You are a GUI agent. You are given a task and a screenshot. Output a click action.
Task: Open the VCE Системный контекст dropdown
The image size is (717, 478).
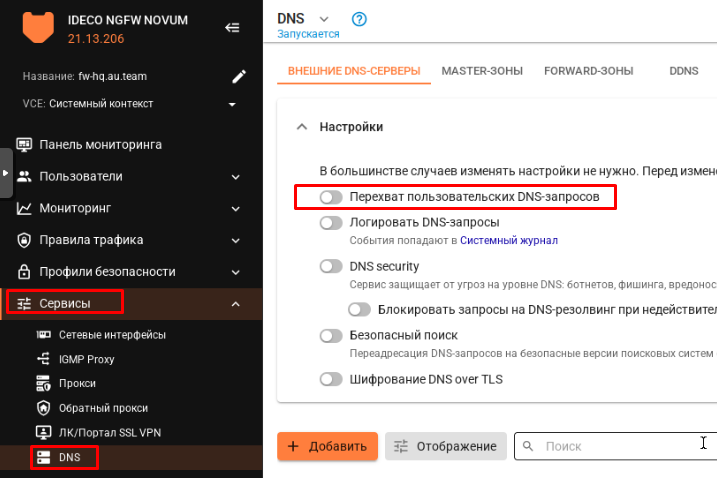pyautogui.click(x=232, y=104)
